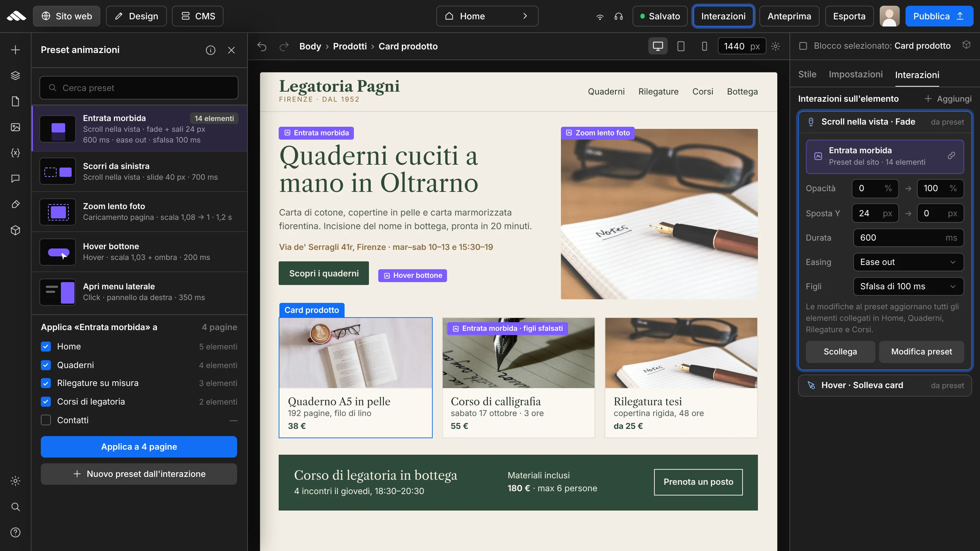Open the pages icon in left sidebar
The width and height of the screenshot is (980, 551).
pos(15,101)
